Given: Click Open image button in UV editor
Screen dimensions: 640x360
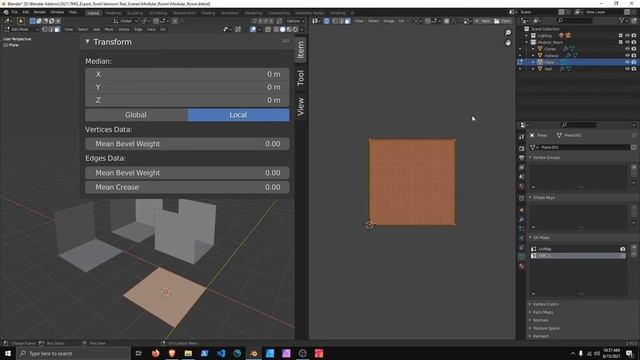Looking at the screenshot, I should [x=503, y=21].
